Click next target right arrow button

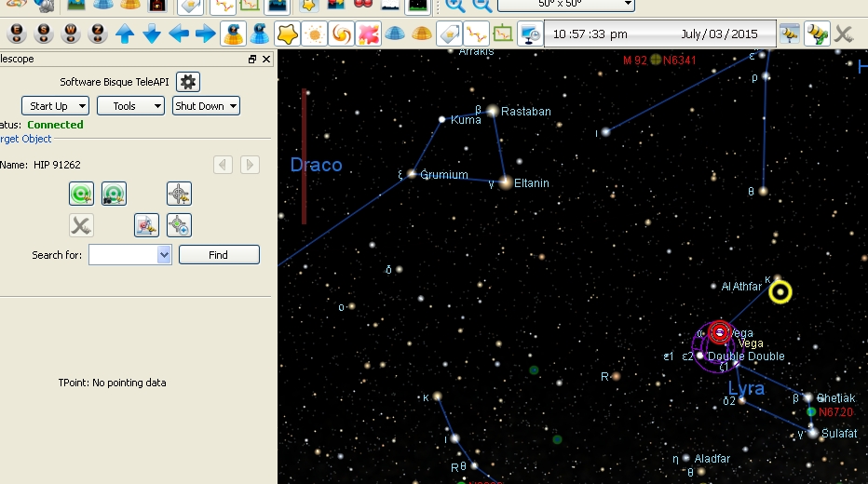click(250, 165)
